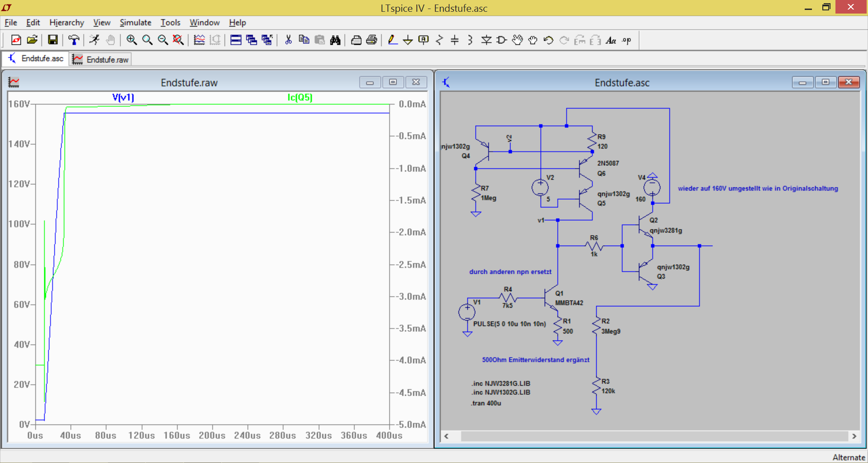This screenshot has height=463, width=868.
Task: Click the Pan magnifier icon
Action: coord(147,40)
